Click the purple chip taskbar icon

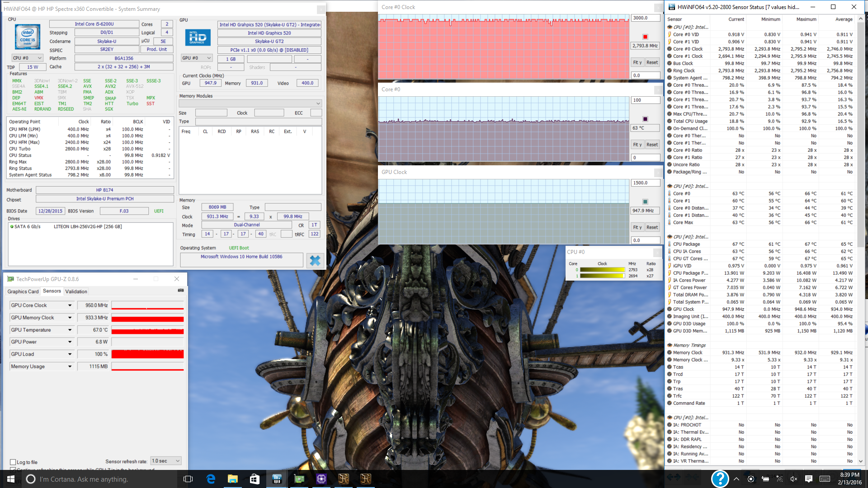(321, 479)
